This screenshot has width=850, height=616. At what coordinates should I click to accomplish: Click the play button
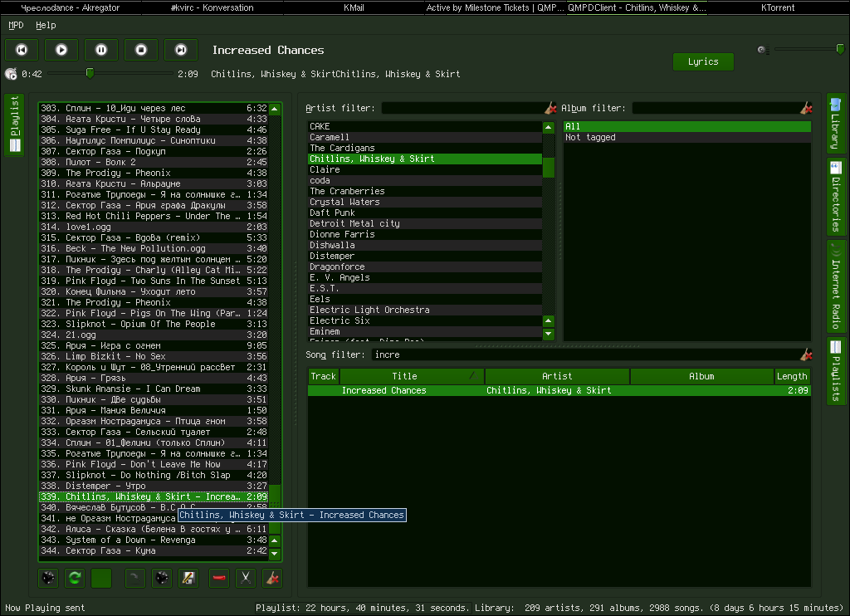(61, 50)
